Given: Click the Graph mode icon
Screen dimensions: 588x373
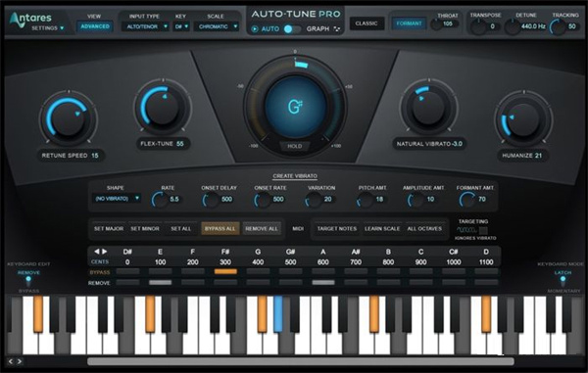Looking at the screenshot, I should [337, 28].
